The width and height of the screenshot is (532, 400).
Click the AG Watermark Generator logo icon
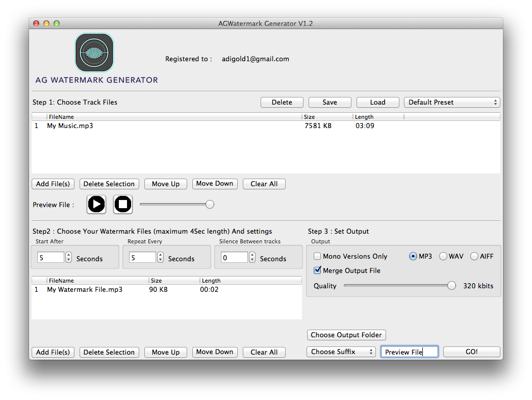(x=94, y=53)
